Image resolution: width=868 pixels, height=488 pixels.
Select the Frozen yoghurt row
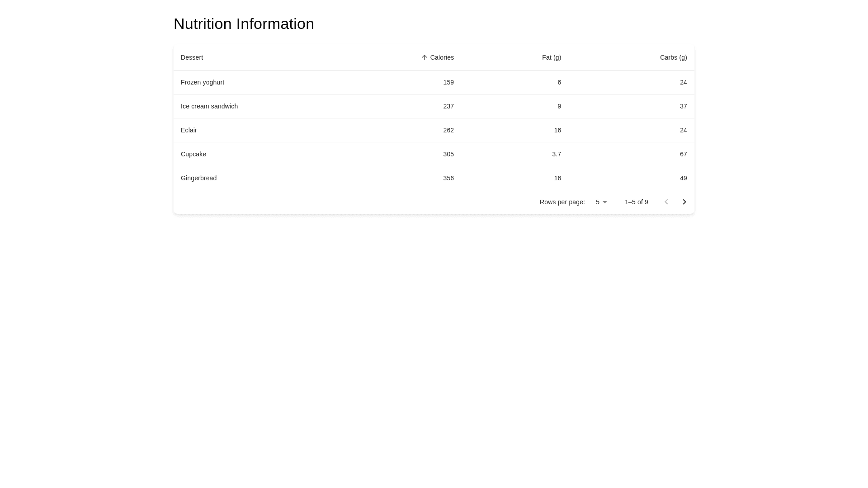point(203,82)
